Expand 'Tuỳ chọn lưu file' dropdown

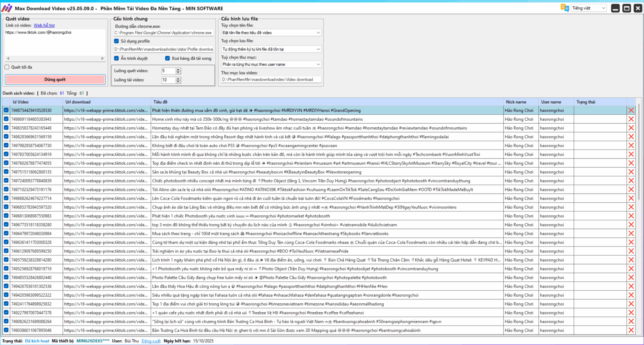point(271,49)
